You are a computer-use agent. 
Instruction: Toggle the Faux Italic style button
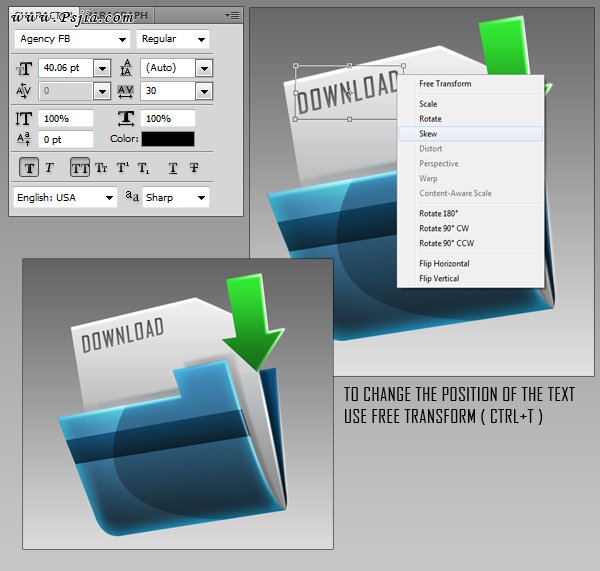(49, 168)
